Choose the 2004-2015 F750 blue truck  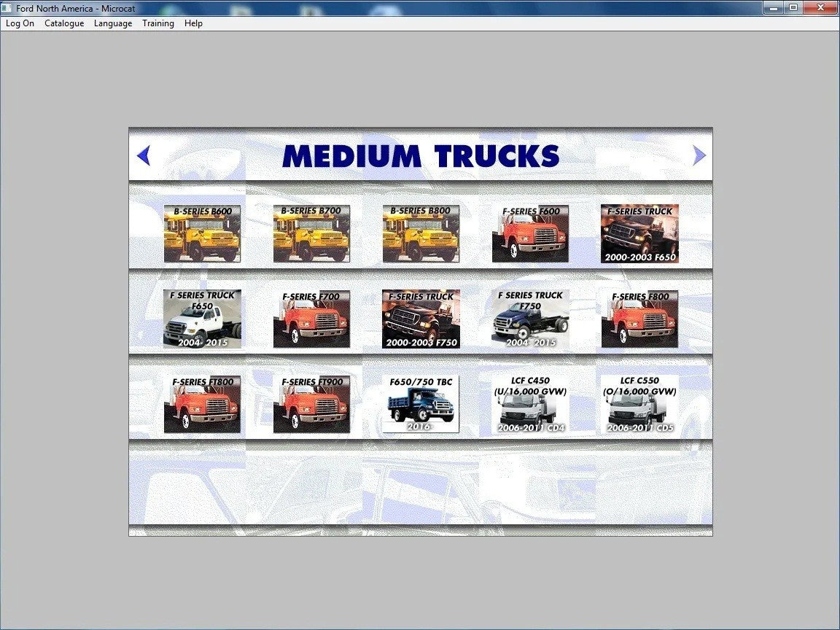pyautogui.click(x=530, y=319)
